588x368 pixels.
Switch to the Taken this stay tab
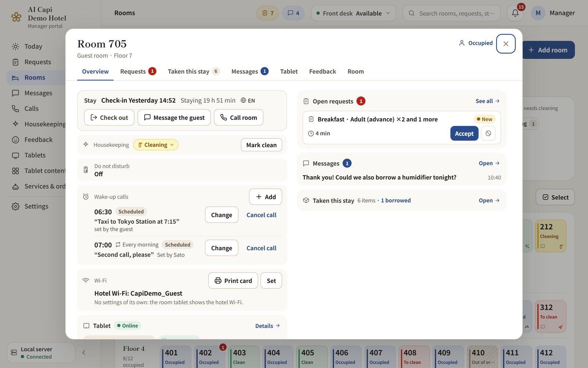pyautogui.click(x=194, y=71)
